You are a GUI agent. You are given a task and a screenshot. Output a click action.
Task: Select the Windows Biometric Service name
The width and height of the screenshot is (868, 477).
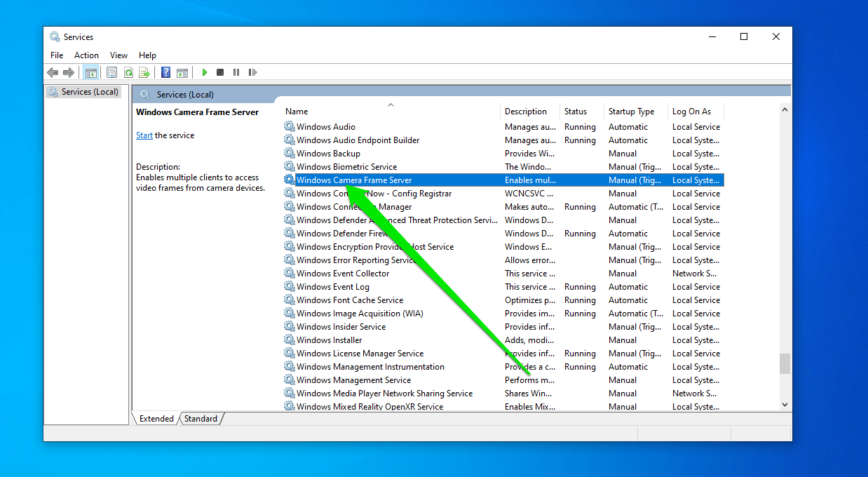[x=346, y=167]
